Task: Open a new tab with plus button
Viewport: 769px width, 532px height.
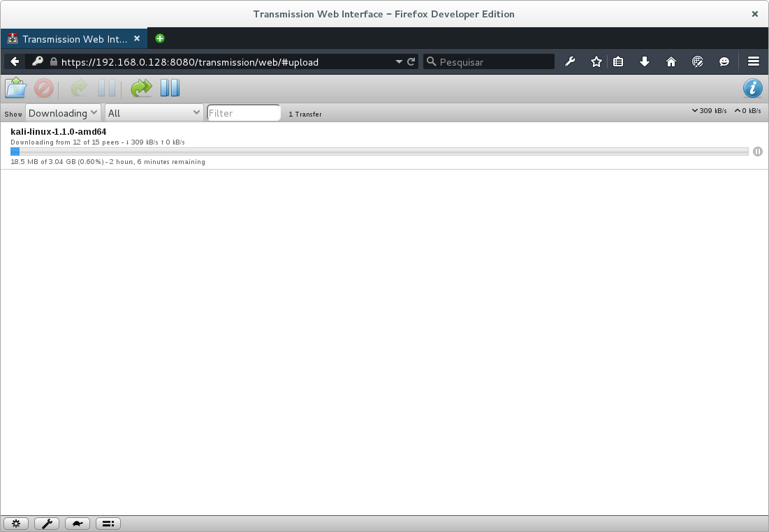Action: coord(160,38)
